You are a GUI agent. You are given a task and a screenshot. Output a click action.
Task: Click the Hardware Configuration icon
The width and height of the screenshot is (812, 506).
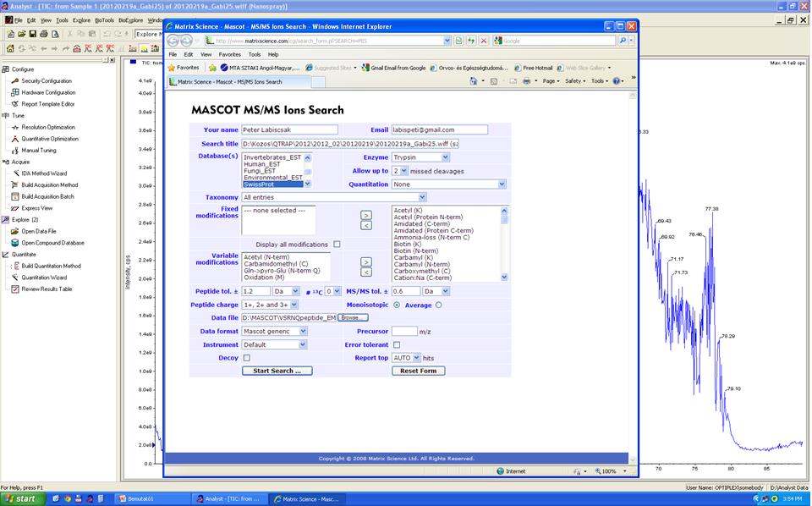pos(15,92)
